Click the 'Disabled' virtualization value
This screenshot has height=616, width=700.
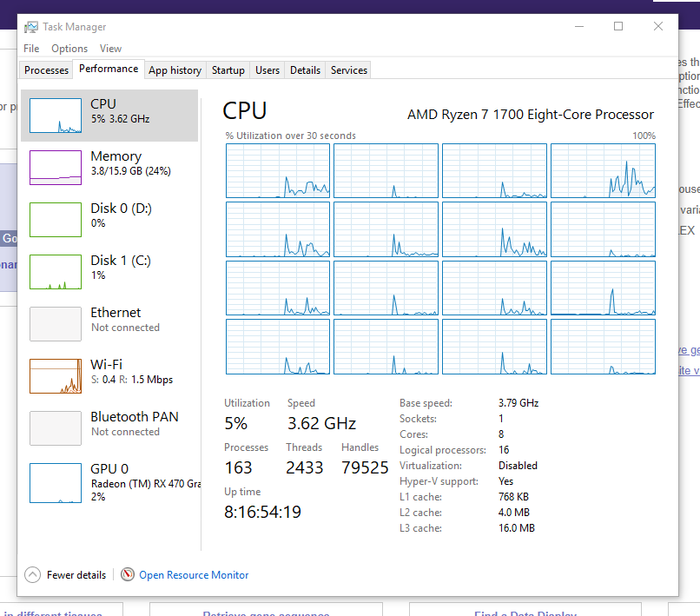(x=518, y=466)
